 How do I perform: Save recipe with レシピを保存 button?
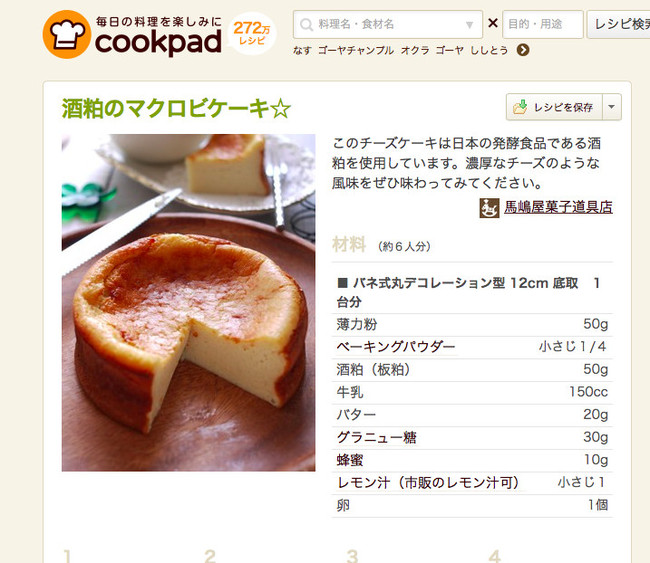[x=554, y=107]
